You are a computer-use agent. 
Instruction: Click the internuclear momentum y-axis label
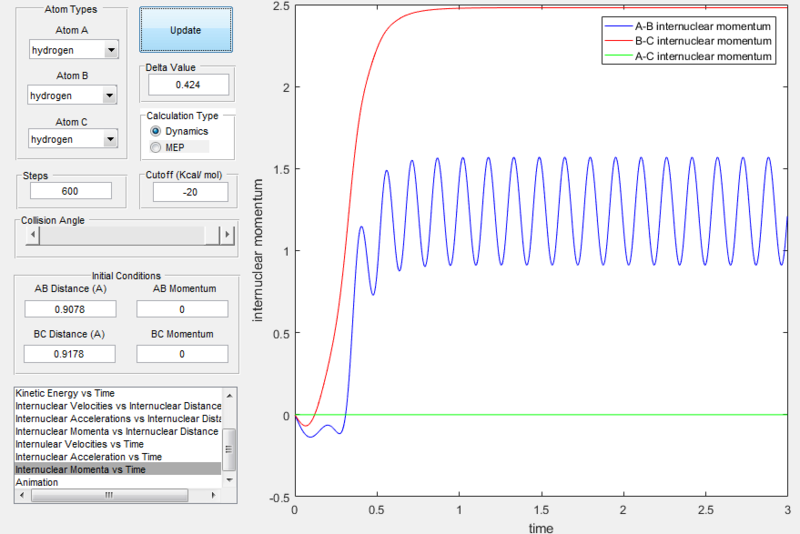(258, 250)
